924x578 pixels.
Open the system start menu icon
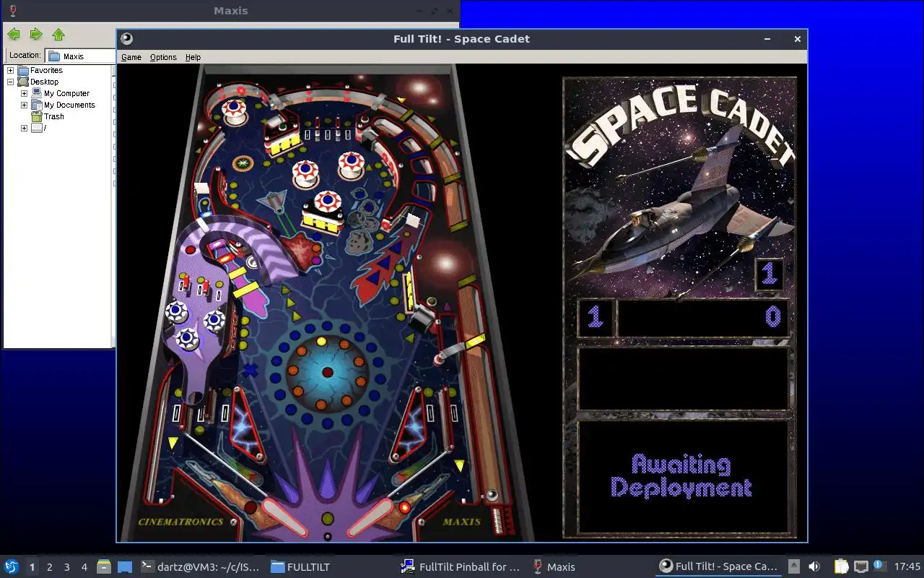(12, 566)
